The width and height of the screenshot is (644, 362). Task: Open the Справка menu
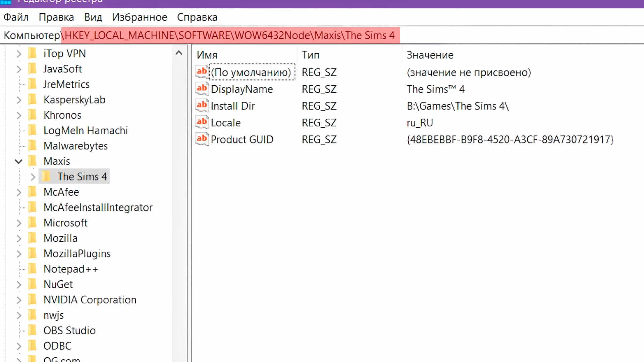point(197,17)
